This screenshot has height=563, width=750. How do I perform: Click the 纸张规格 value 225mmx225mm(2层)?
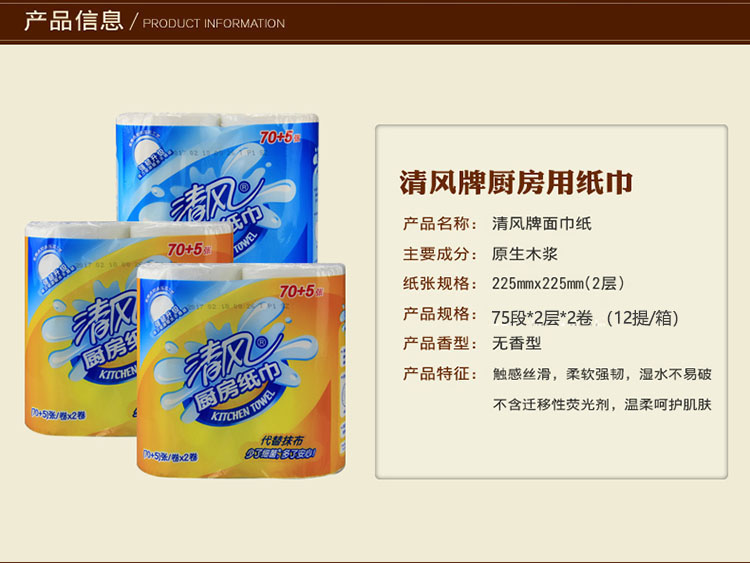pos(558,283)
